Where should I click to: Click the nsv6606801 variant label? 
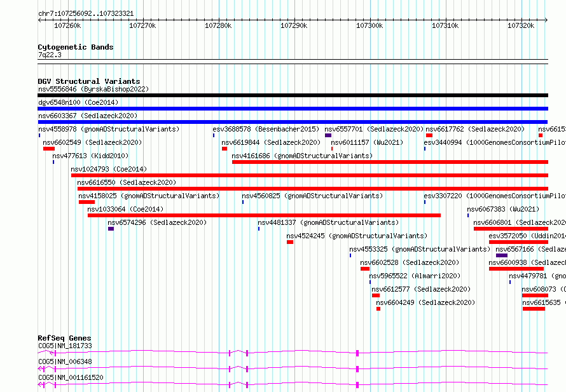click(520, 222)
